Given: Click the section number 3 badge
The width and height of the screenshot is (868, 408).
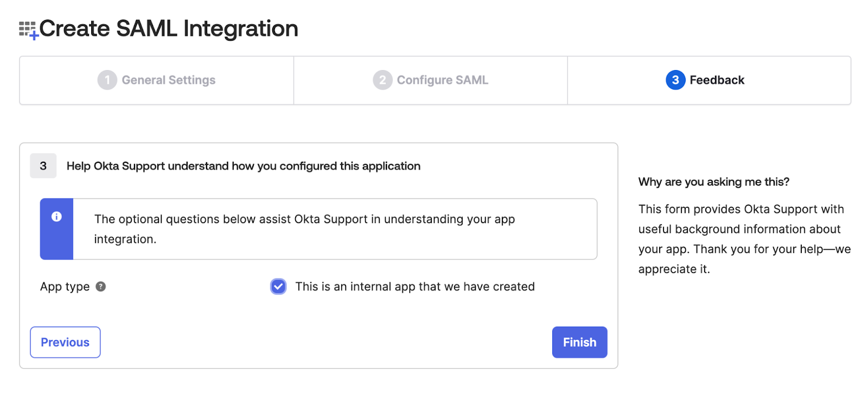Looking at the screenshot, I should (x=43, y=166).
